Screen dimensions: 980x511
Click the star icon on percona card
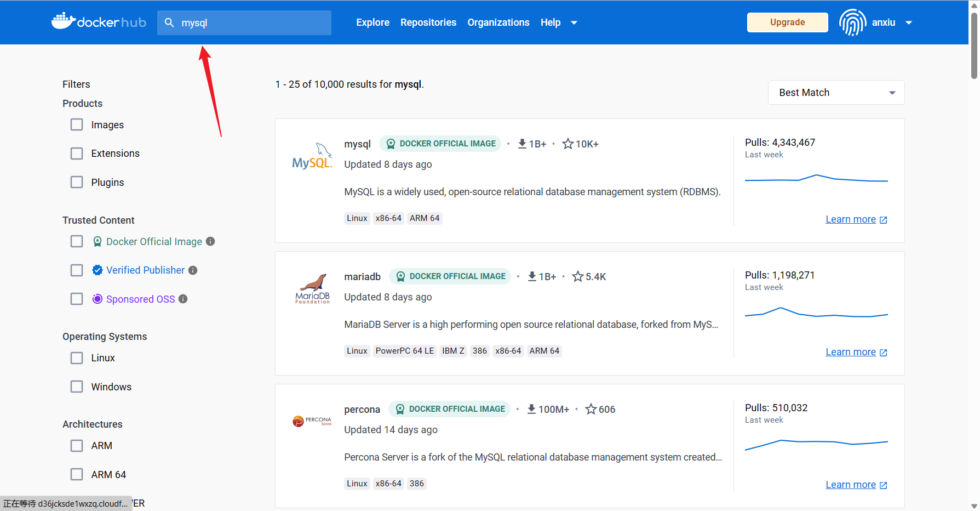pyautogui.click(x=591, y=409)
